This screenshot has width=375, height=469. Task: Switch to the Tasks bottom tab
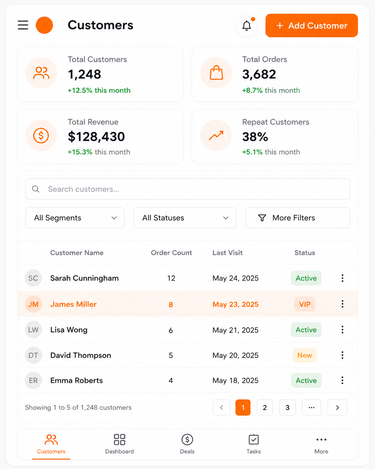(x=254, y=444)
